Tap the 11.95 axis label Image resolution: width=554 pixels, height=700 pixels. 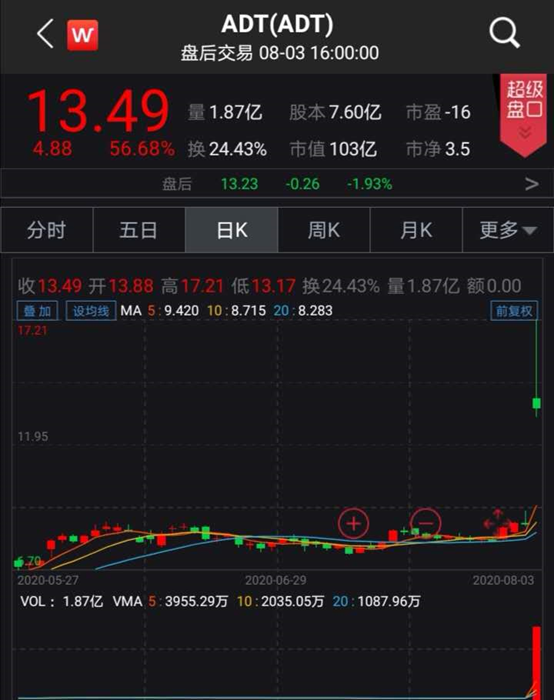point(33,437)
